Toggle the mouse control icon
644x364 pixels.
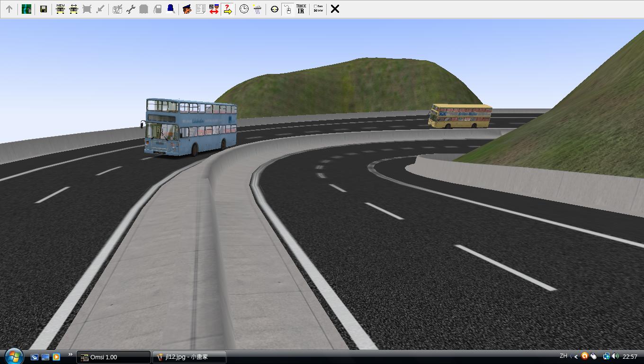[x=287, y=9]
